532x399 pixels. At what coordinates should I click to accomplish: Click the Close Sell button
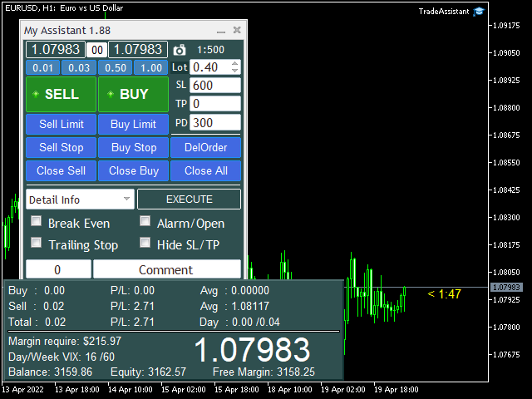tap(62, 170)
